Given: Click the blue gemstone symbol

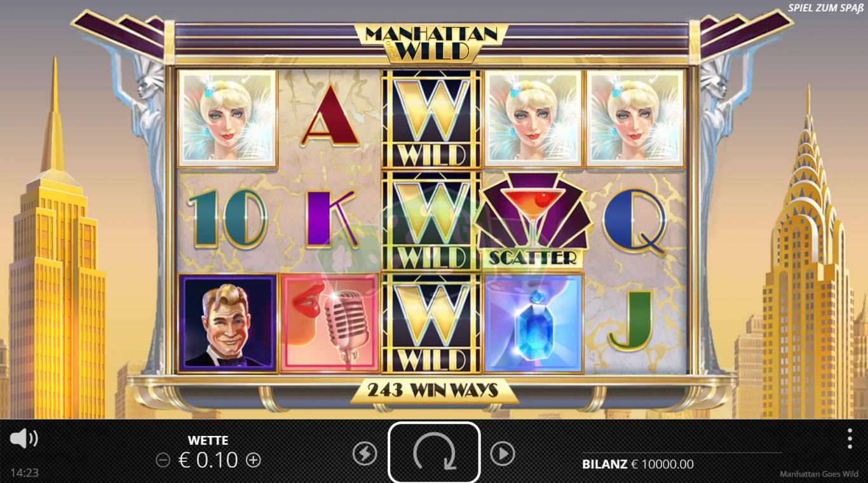Looking at the screenshot, I should click(x=534, y=323).
